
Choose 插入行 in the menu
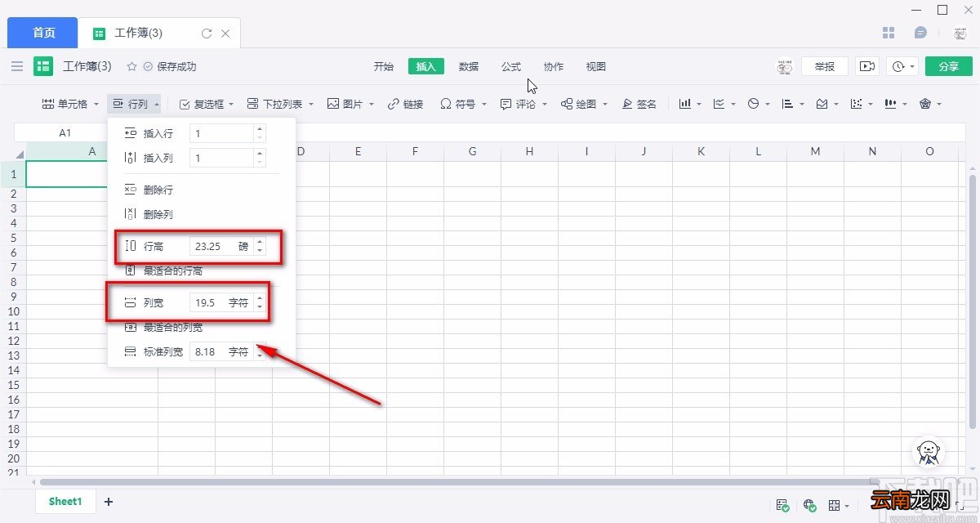pyautogui.click(x=158, y=133)
